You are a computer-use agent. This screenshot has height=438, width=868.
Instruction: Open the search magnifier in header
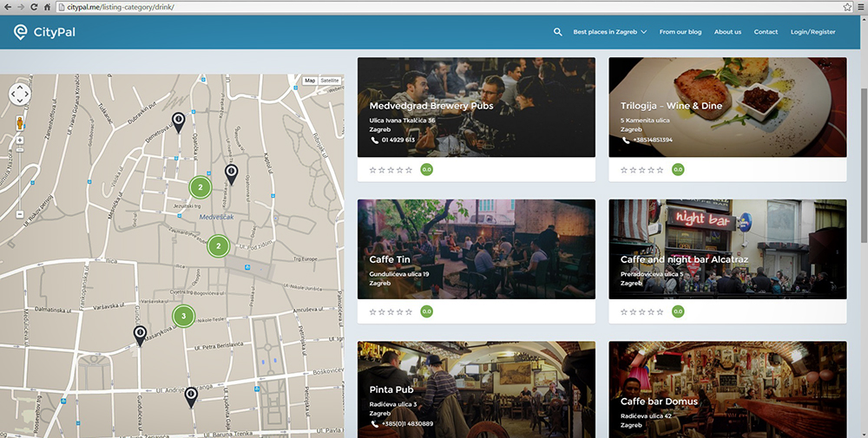[558, 32]
